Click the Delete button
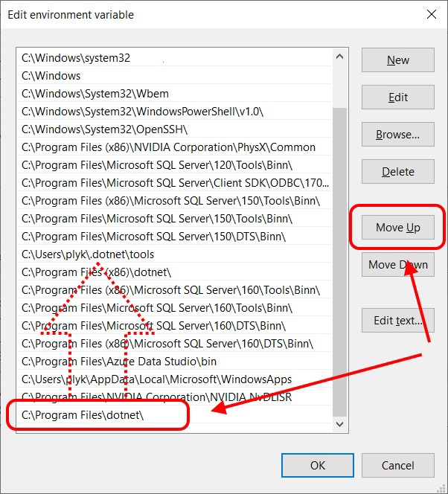The height and width of the screenshot is (494, 448). tap(398, 171)
